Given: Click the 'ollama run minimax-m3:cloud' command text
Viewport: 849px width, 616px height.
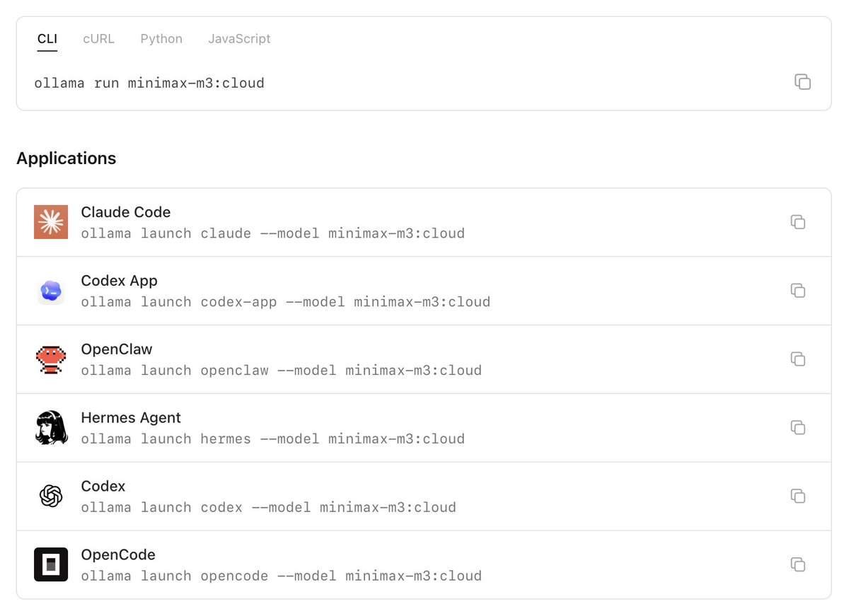Looking at the screenshot, I should coord(149,83).
